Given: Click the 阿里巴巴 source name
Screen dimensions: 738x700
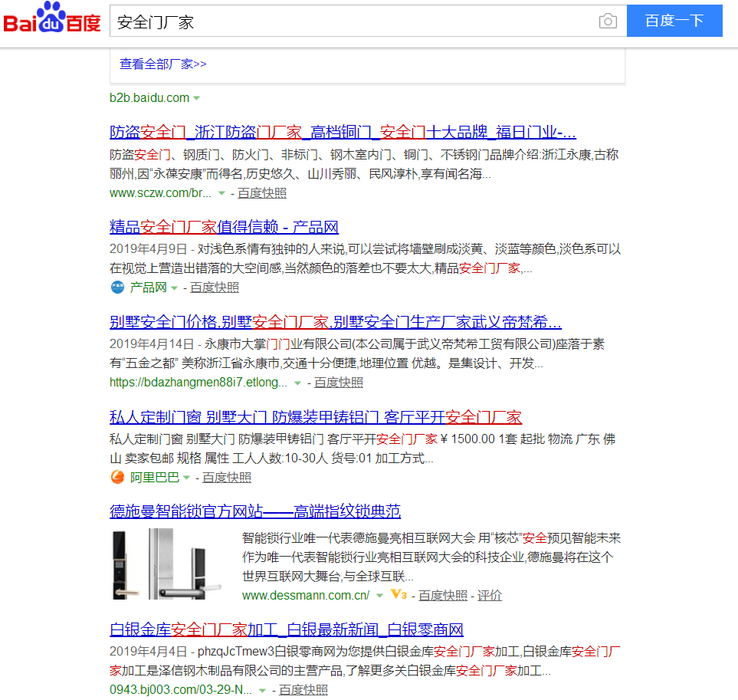Looking at the screenshot, I should [x=155, y=478].
